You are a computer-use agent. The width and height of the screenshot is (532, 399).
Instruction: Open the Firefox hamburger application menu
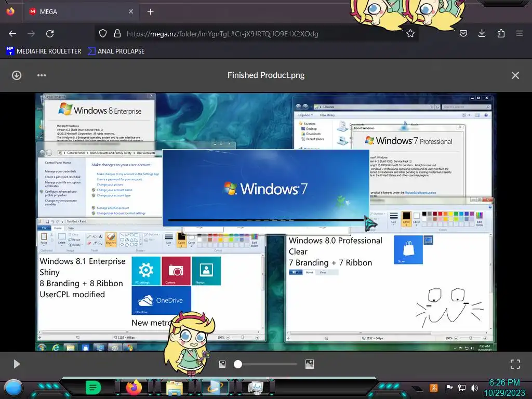(519, 33)
